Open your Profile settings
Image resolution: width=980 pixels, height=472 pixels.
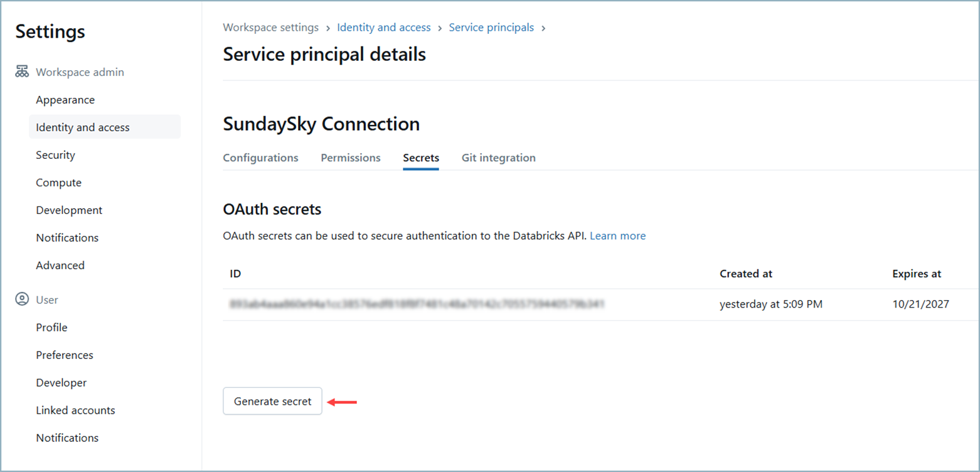pos(51,327)
